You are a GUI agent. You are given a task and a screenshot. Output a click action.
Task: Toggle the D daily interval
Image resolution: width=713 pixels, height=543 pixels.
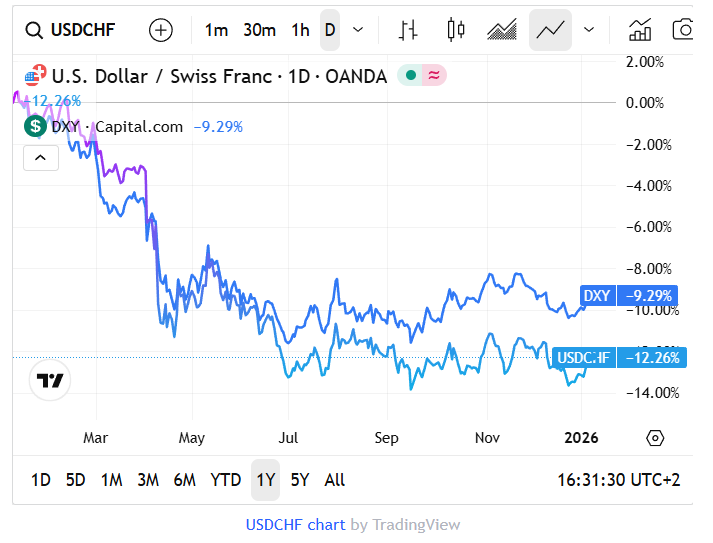[x=330, y=30]
